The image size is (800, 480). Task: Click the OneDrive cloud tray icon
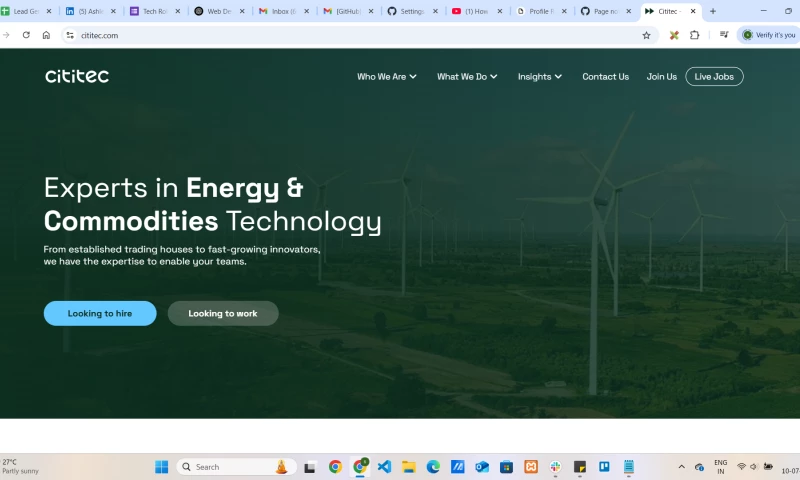699,467
